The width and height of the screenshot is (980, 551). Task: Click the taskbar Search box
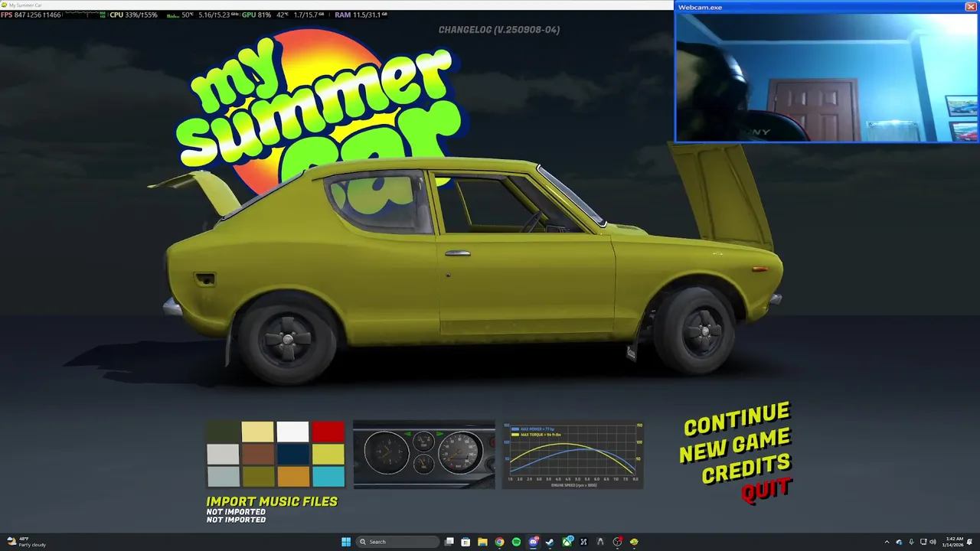coord(398,542)
